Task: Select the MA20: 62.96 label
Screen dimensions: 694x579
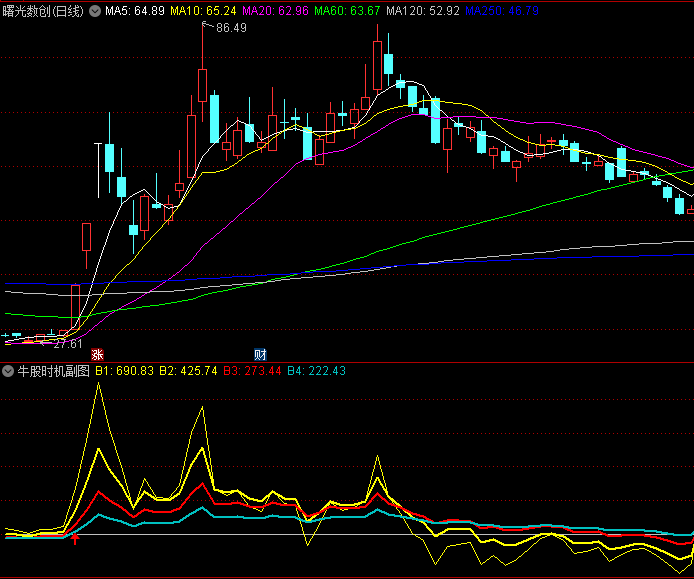Action: tap(275, 11)
